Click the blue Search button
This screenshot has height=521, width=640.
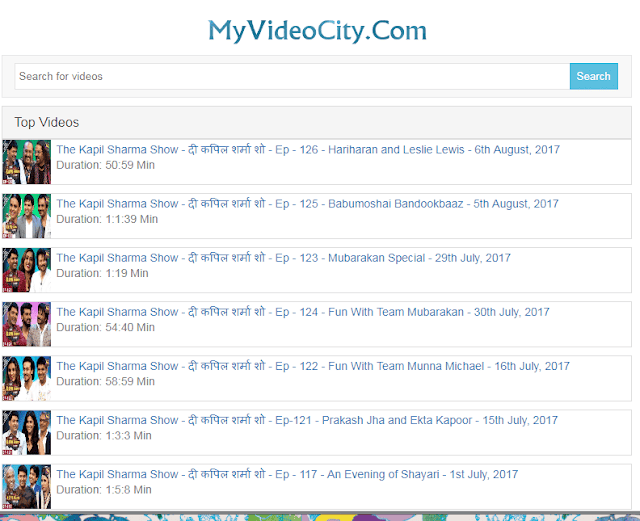pos(593,76)
